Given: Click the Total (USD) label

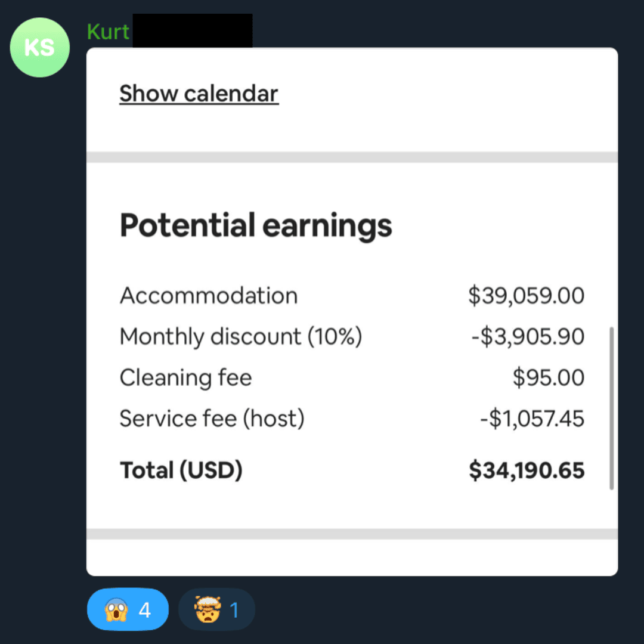Looking at the screenshot, I should 181,470.
